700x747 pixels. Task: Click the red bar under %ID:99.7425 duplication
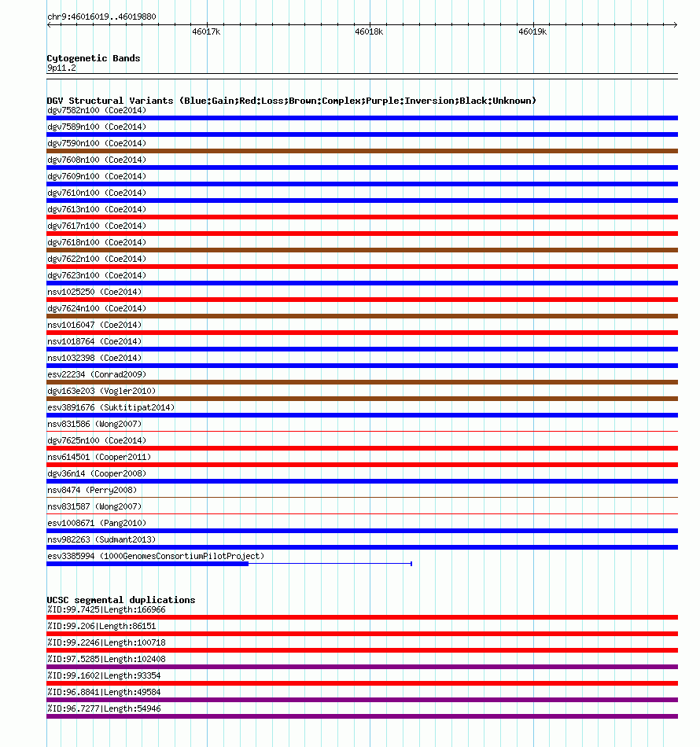(362, 617)
